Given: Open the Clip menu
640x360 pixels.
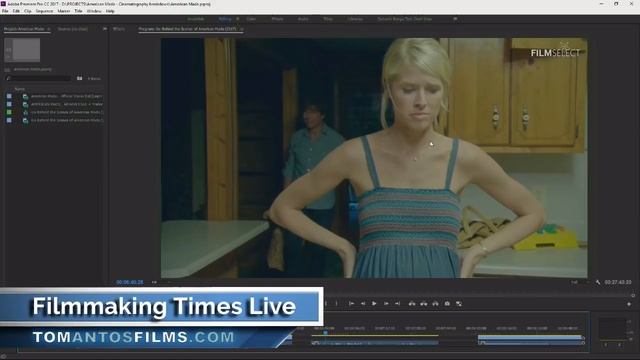Looking at the screenshot, I should 27,11.
